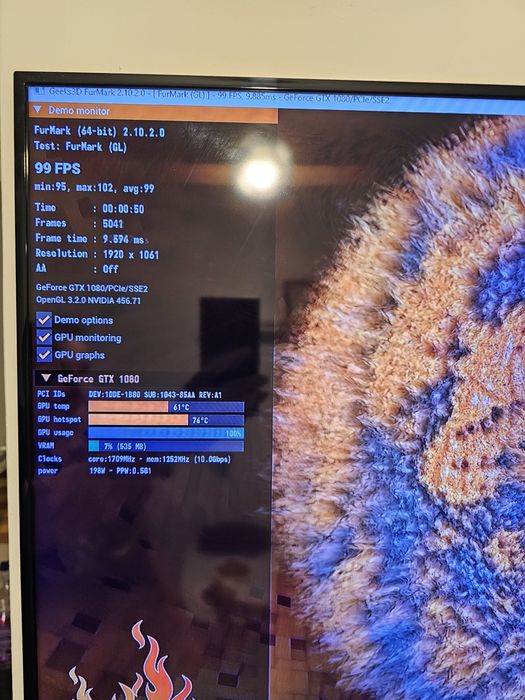Click the GPU usage 100% bar
This screenshot has width=525, height=700.
pos(166,433)
